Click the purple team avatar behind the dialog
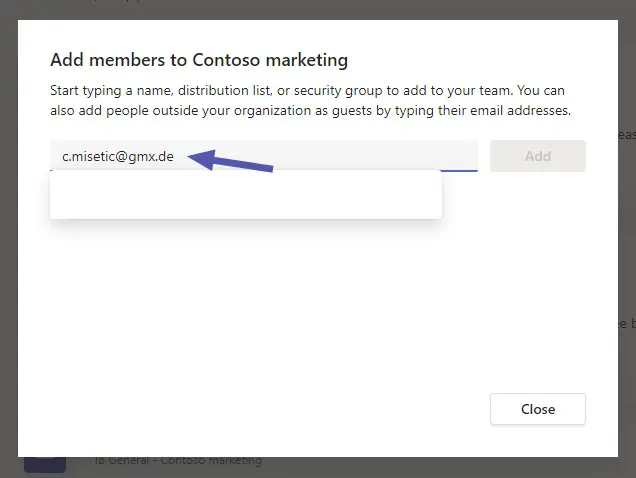 [x=45, y=465]
